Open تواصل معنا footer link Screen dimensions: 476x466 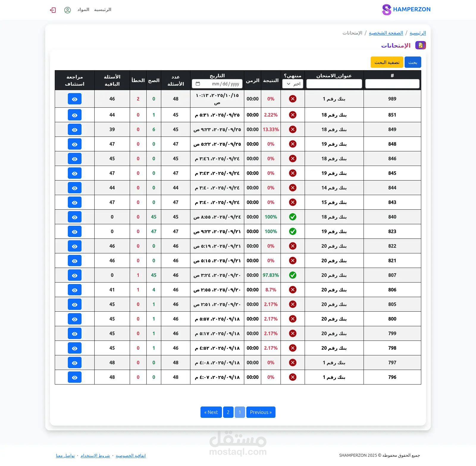tap(65, 456)
